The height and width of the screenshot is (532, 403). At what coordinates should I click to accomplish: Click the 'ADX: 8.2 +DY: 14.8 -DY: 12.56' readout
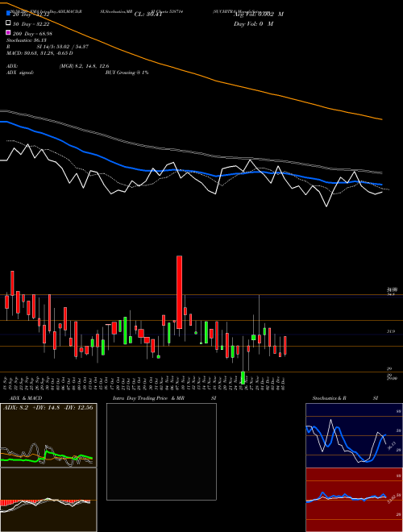[x=48, y=407]
